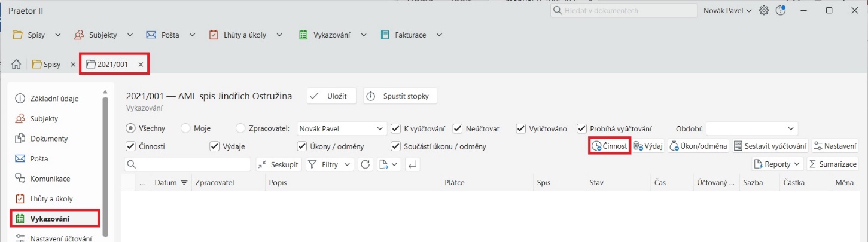Open the Období dropdown
Screen dimensions: 868x242
752,128
